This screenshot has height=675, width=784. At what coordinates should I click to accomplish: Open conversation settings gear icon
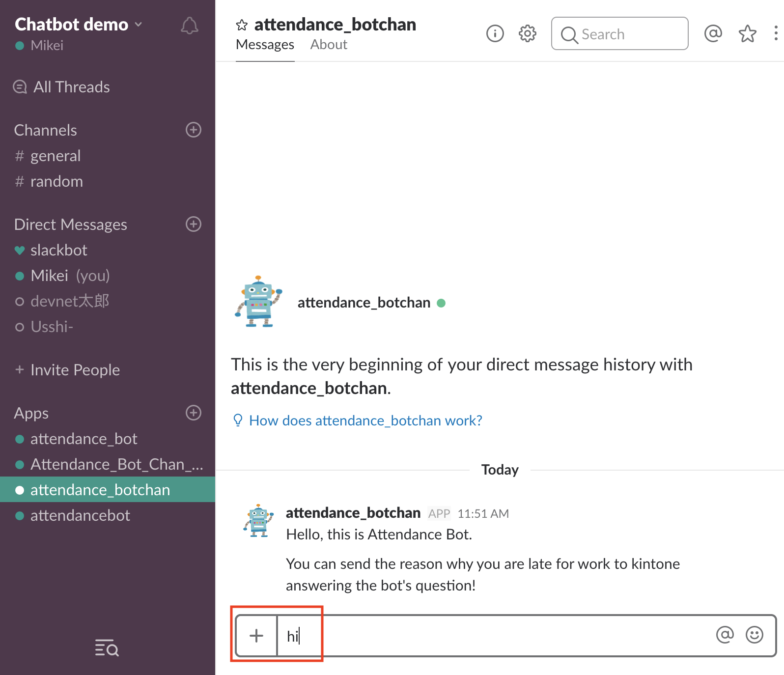click(x=527, y=34)
